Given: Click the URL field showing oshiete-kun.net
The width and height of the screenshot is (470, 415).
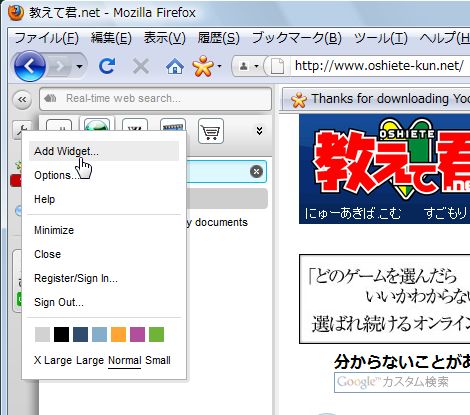Looking at the screenshot, I should [380, 66].
